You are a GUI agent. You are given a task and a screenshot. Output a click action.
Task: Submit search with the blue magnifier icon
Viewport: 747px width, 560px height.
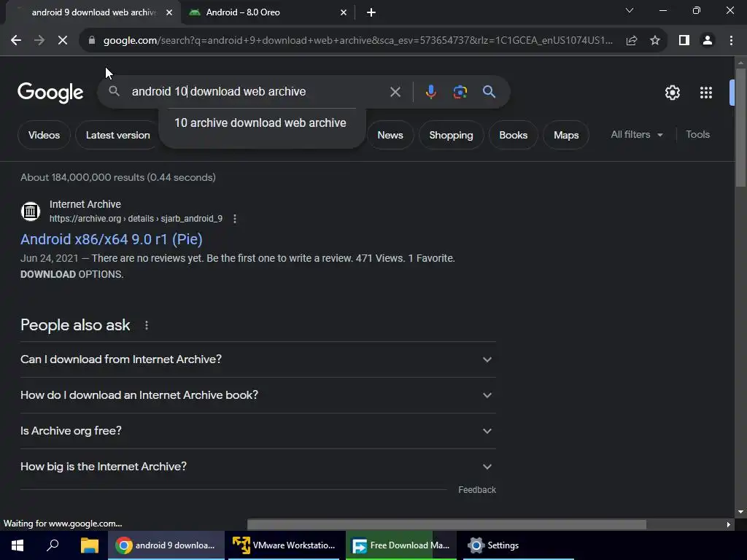[x=489, y=92]
